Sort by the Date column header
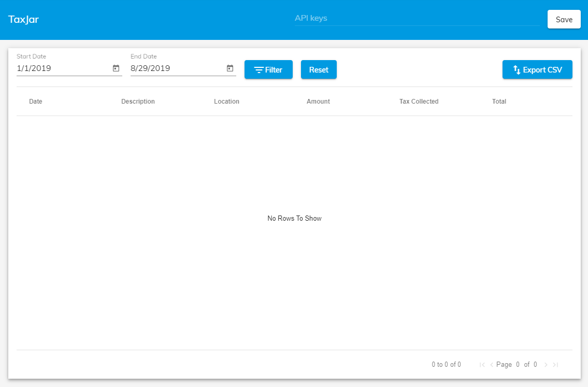The width and height of the screenshot is (588, 387). point(36,101)
